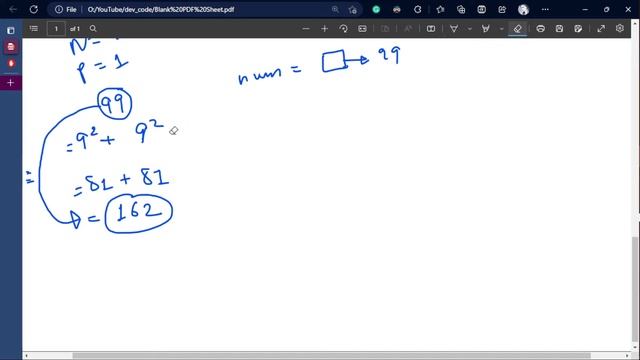Select the red flame-icon vertical tab

(x=11, y=63)
